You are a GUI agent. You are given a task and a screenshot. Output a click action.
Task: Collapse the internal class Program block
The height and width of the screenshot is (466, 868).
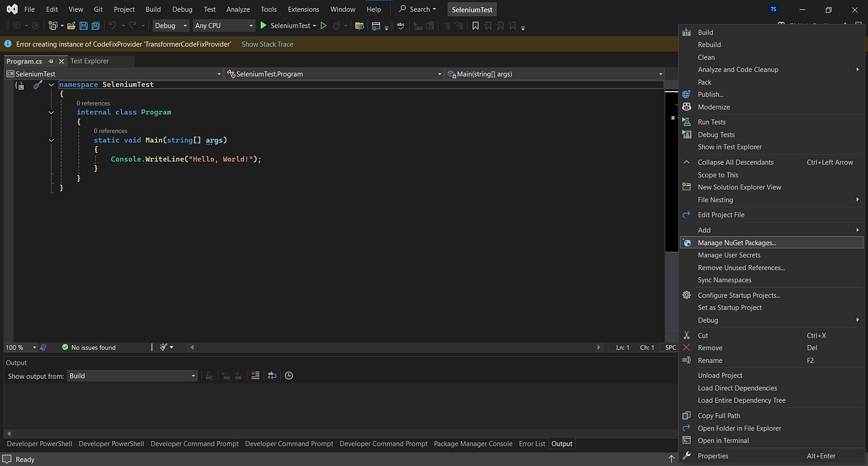[x=51, y=112]
